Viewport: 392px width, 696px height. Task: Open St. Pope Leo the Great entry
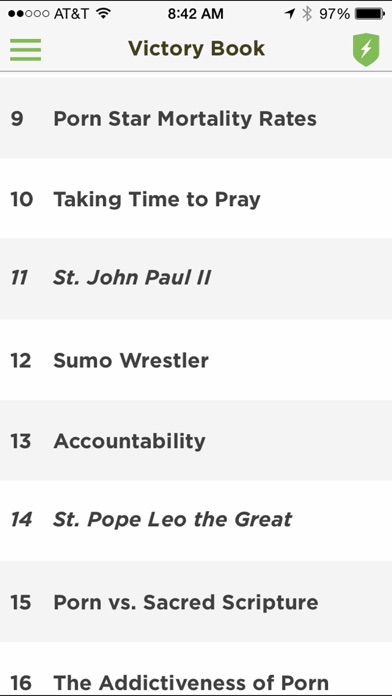pos(196,520)
